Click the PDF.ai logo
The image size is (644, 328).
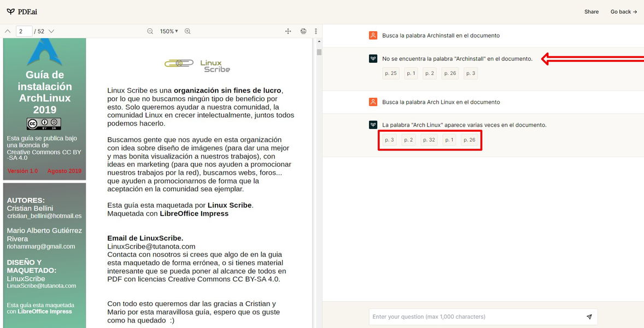(22, 11)
